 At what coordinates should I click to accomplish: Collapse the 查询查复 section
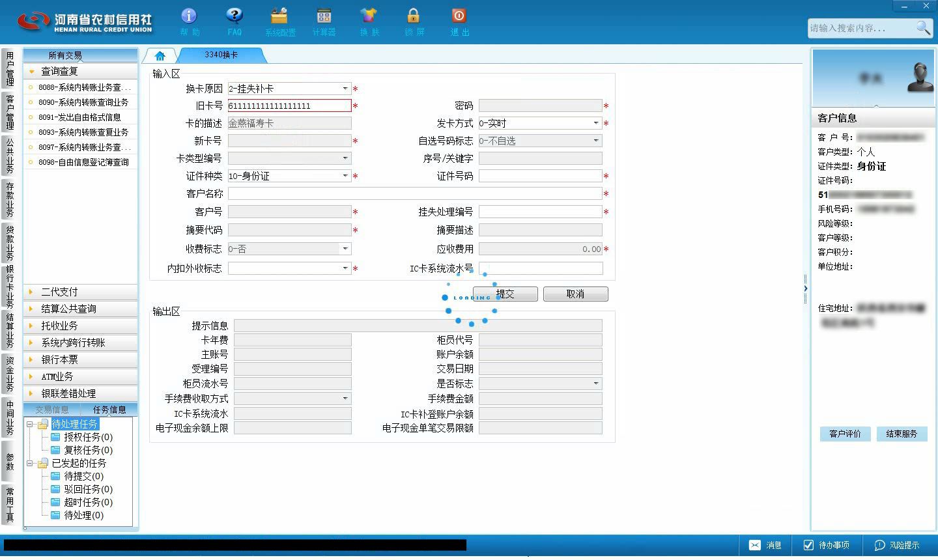[81, 71]
